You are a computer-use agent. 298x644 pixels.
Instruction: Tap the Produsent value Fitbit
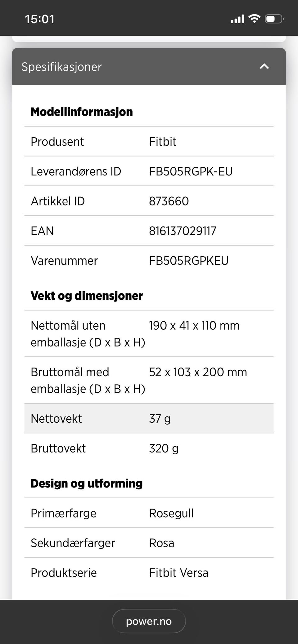click(163, 142)
